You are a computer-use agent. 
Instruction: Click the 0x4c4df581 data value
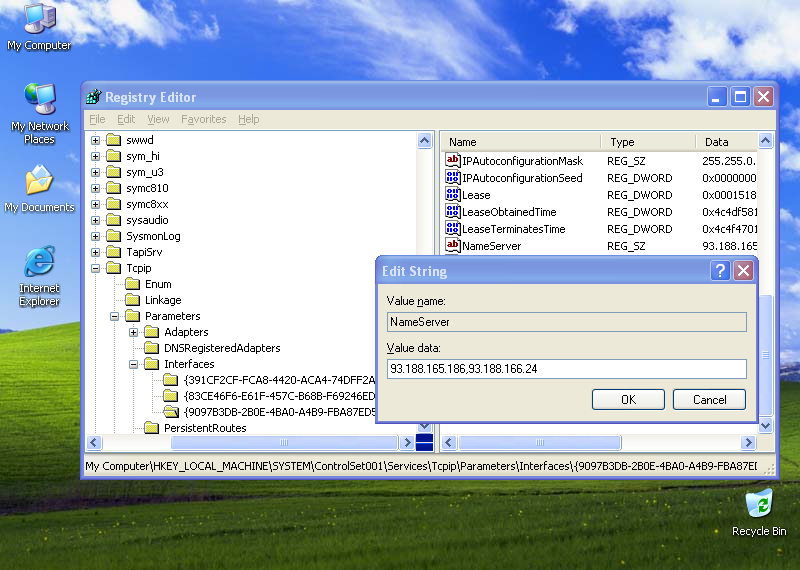click(729, 212)
